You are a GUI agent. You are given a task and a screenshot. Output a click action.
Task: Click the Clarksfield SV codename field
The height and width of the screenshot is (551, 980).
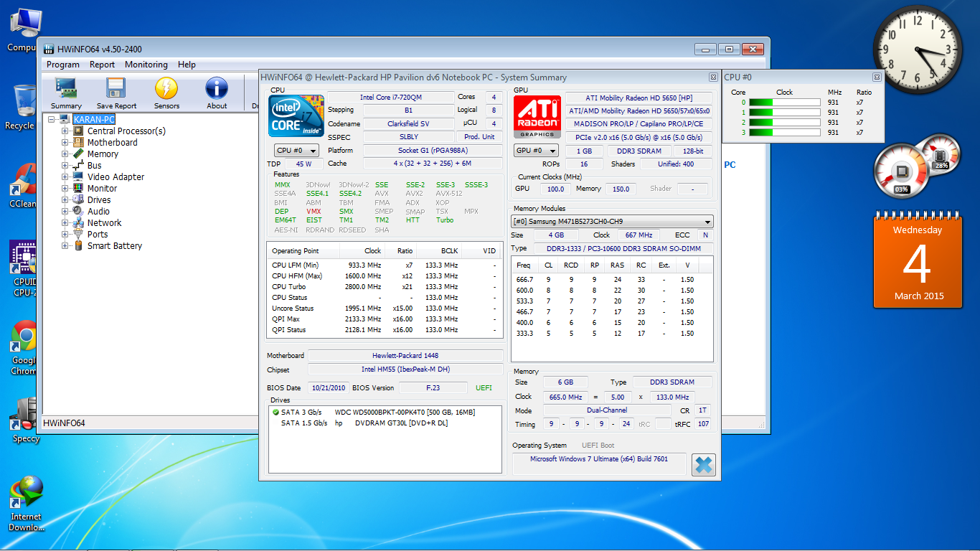pos(407,124)
